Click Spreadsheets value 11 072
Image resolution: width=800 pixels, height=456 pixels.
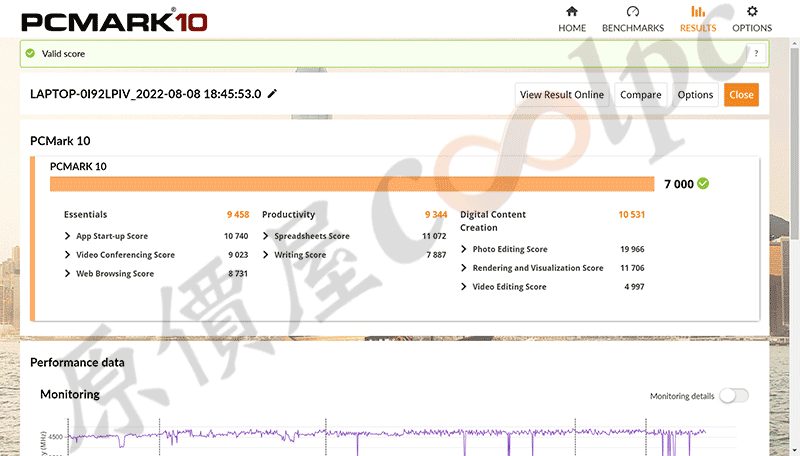click(x=434, y=236)
